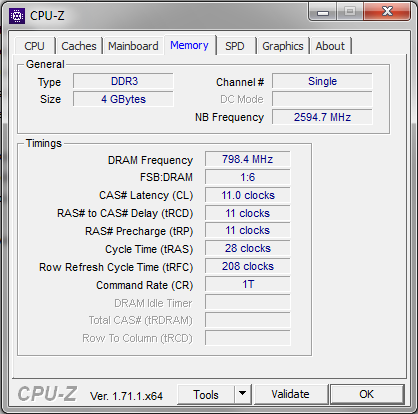This screenshot has width=418, height=414.
Task: Switch to the About tab
Action: (330, 46)
